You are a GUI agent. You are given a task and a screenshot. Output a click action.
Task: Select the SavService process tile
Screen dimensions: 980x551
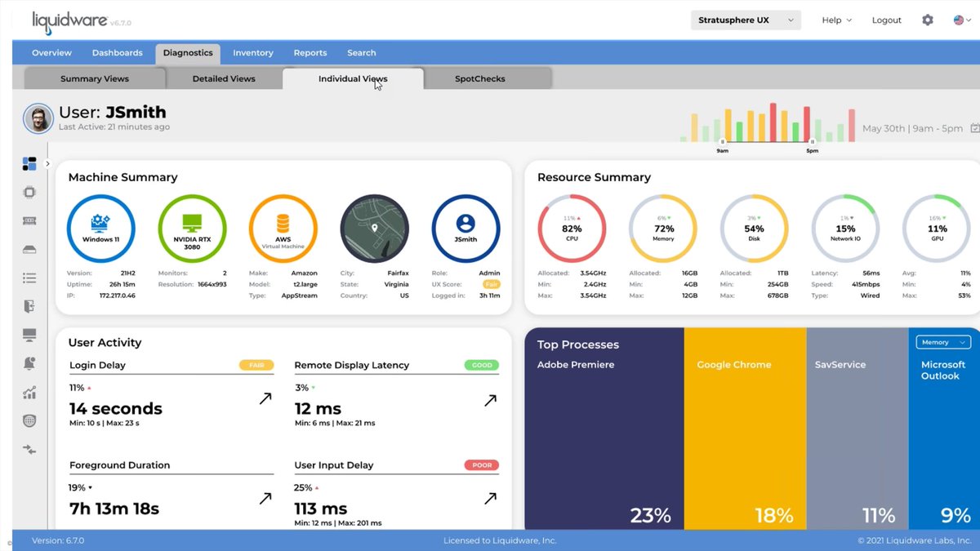tap(857, 429)
